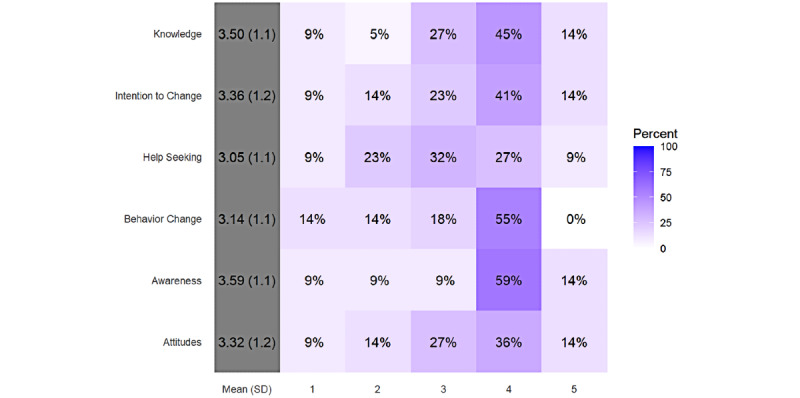Click the Mean (SD) column header
This screenshot has height=398, width=800.
click(247, 389)
